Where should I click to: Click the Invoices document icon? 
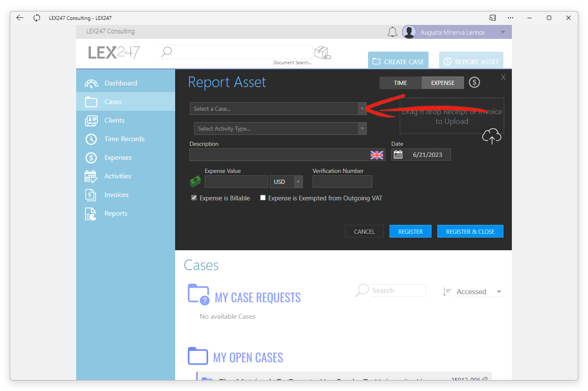(91, 195)
